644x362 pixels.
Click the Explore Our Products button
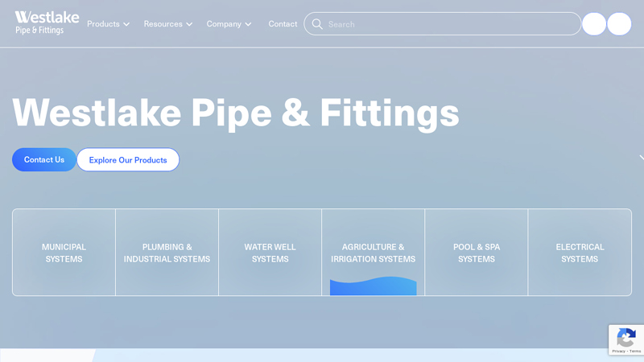(x=128, y=159)
